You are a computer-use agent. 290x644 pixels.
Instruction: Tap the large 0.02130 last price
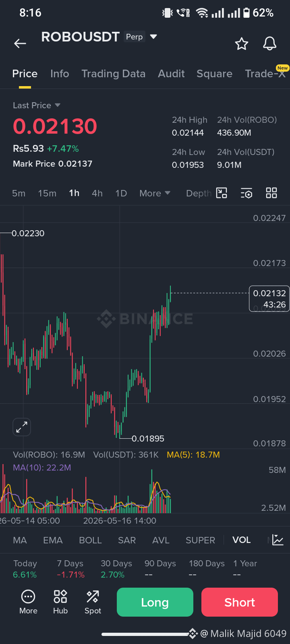[55, 126]
